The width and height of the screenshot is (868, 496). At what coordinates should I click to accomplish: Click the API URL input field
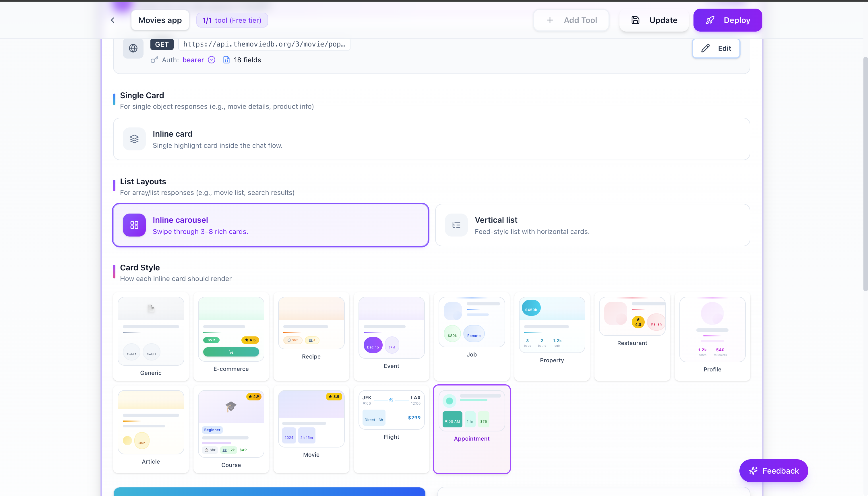pos(264,44)
